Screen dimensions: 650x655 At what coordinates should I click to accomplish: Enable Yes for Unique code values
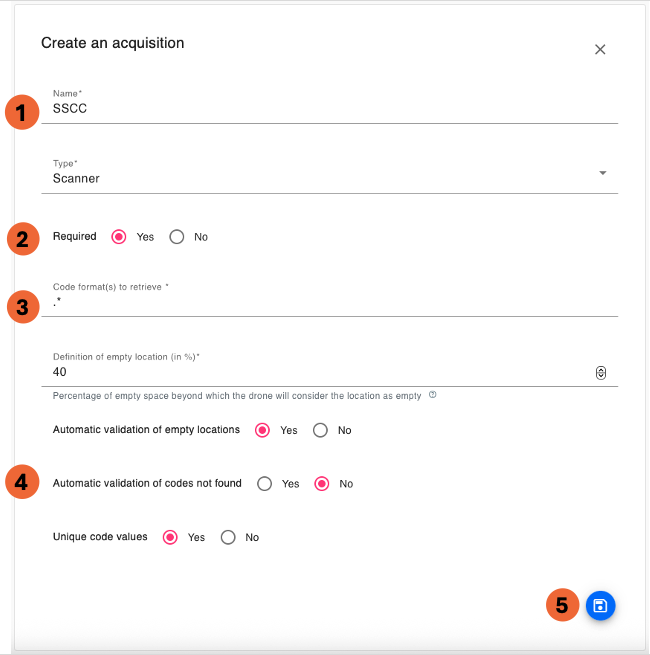tap(171, 537)
